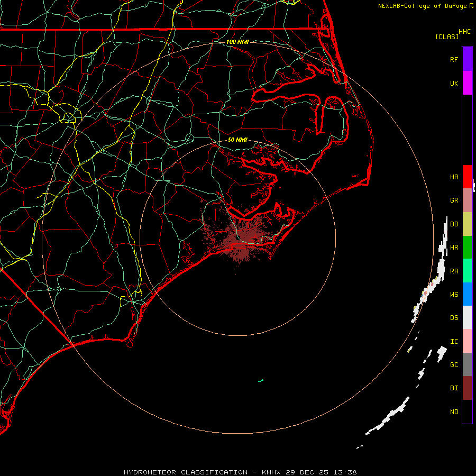This screenshot has width=476, height=476.
Task: Click the small green rain echo offshore
Action: [260, 380]
